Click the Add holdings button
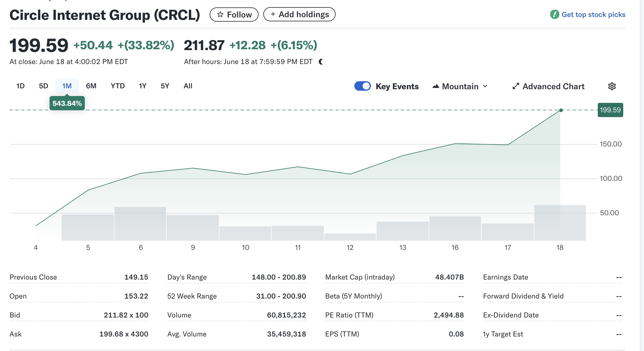This screenshot has width=644, height=351. pos(299,14)
